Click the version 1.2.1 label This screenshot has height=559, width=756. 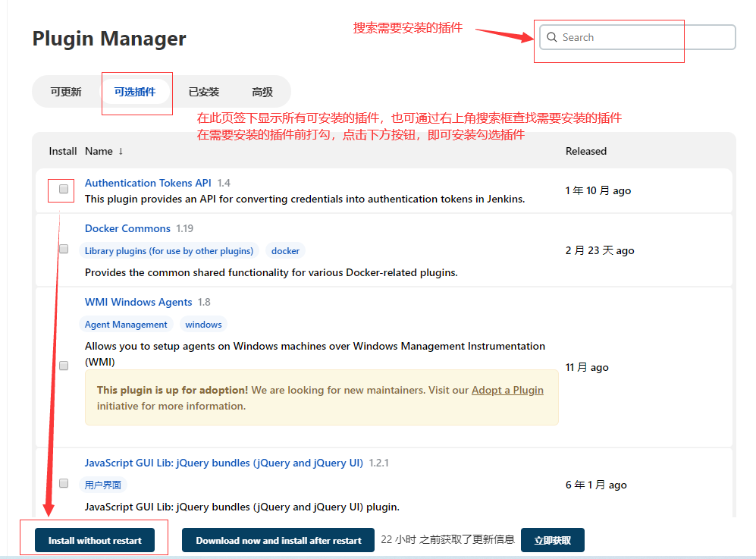379,463
